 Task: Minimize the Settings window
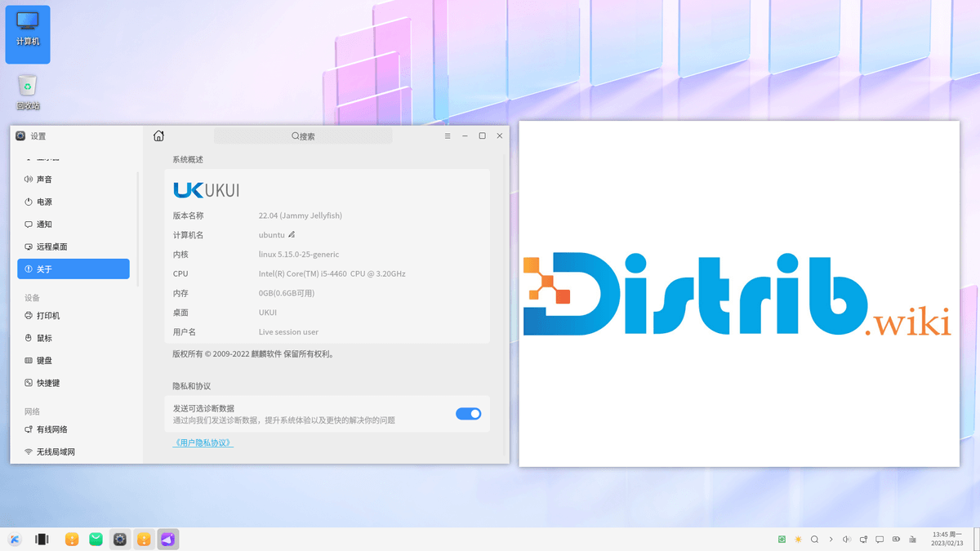[465, 136]
